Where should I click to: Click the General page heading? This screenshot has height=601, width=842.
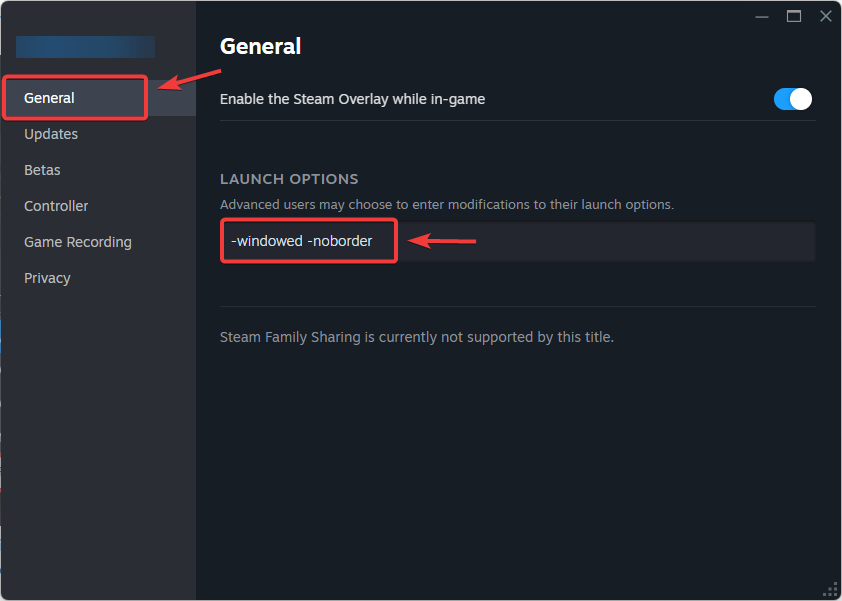[x=260, y=46]
